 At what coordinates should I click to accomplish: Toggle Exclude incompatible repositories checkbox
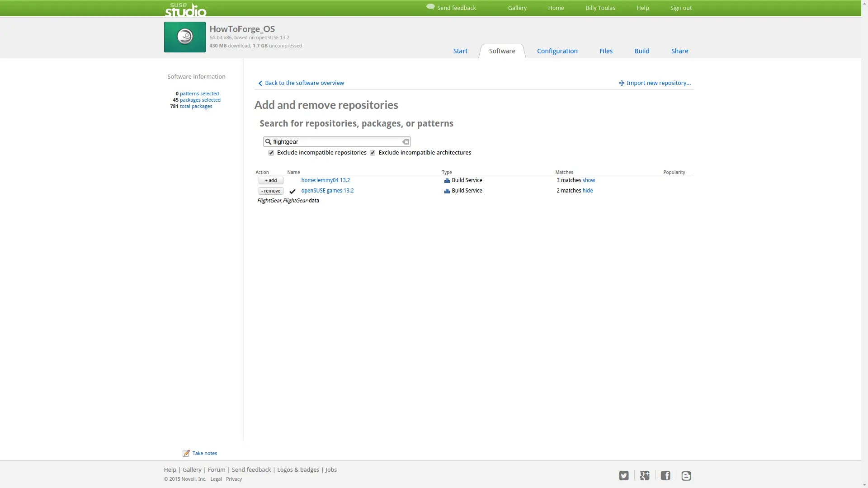[271, 153]
